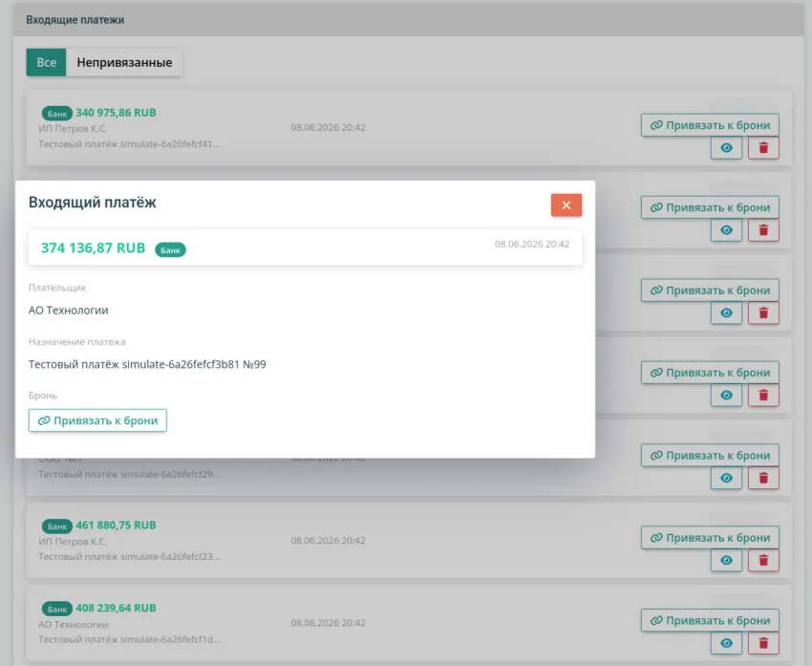Click the Банк badge next to 340 975,86 RUB
The image size is (812, 666).
pyautogui.click(x=57, y=114)
